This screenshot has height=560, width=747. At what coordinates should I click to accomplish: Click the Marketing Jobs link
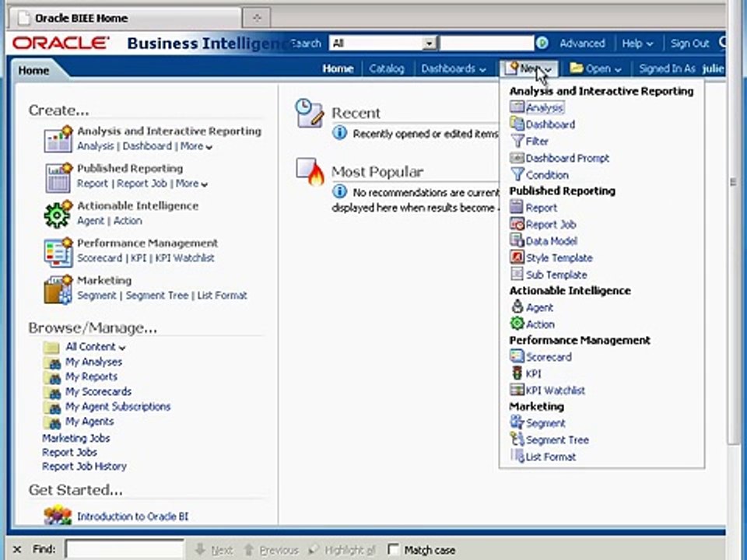[x=75, y=438]
